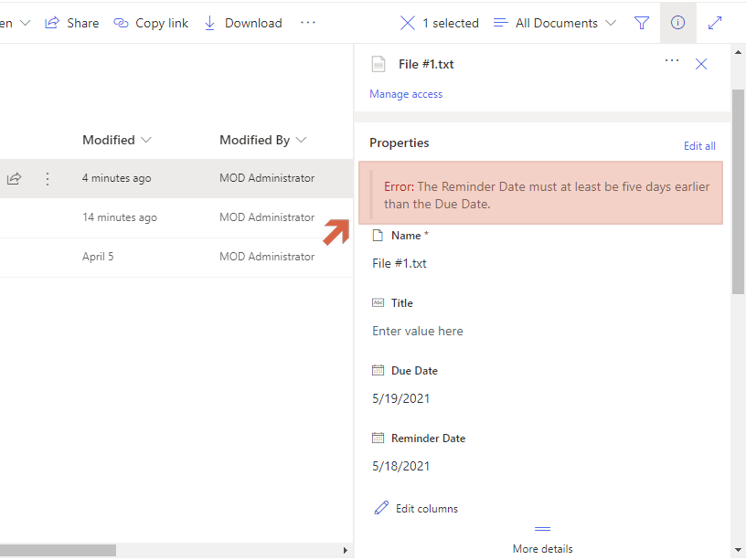
Task: Open details pane ellipsis menu for File #1.txt
Action: 672,60
